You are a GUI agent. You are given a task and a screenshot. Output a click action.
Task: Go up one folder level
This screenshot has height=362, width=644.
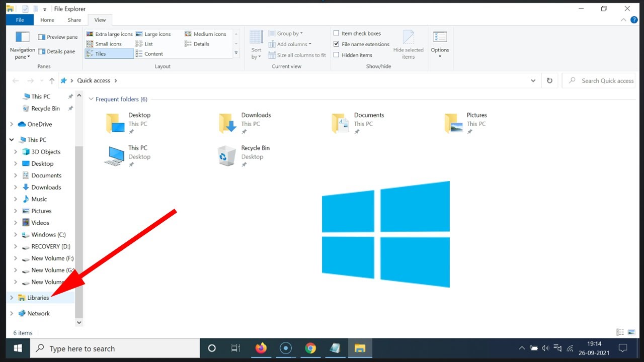tap(52, 80)
